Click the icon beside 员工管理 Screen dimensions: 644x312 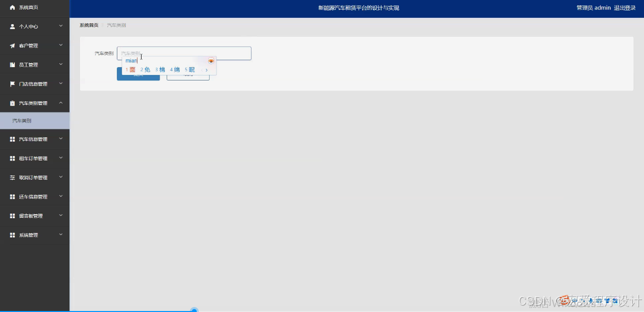pos(12,65)
